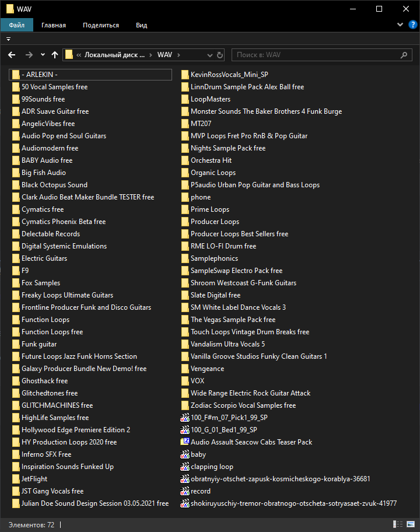Expand chevron after Локальный диск in path
The image size is (420, 532).
click(x=150, y=55)
